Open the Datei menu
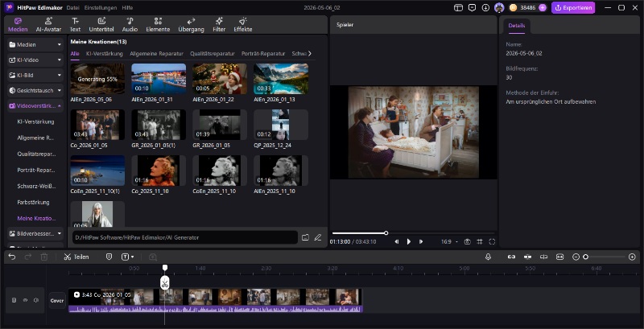The height and width of the screenshot is (329, 644). click(73, 8)
